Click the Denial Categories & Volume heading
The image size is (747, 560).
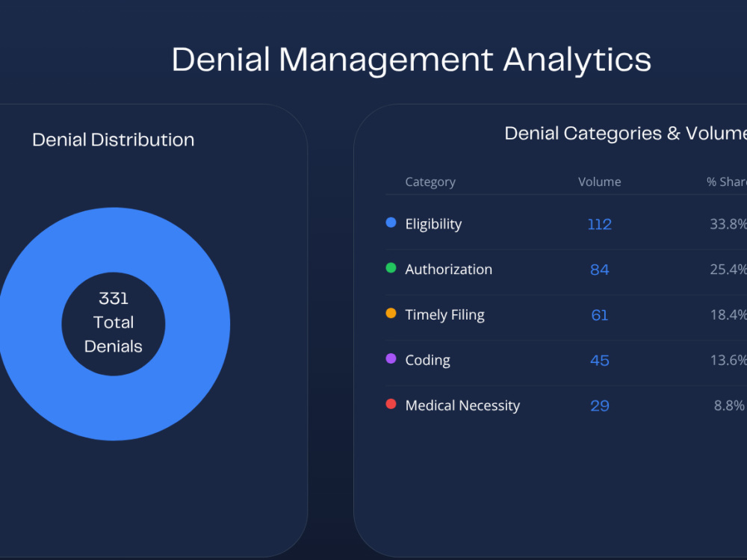[x=625, y=134]
